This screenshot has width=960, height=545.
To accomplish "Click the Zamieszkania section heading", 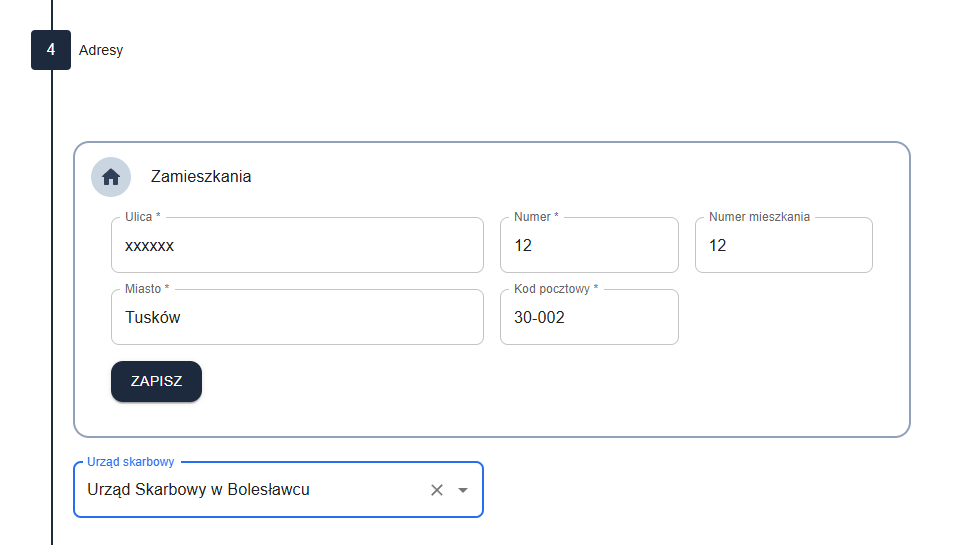I will 201,177.
